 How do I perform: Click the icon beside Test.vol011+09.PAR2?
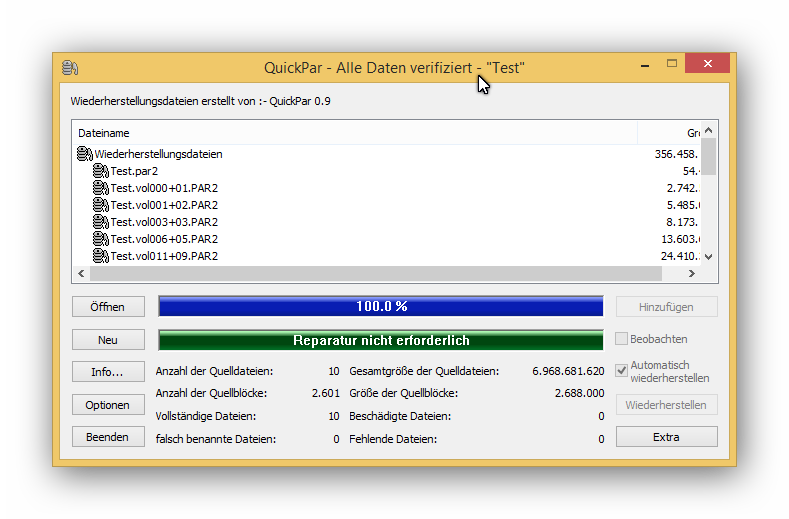click(101, 256)
